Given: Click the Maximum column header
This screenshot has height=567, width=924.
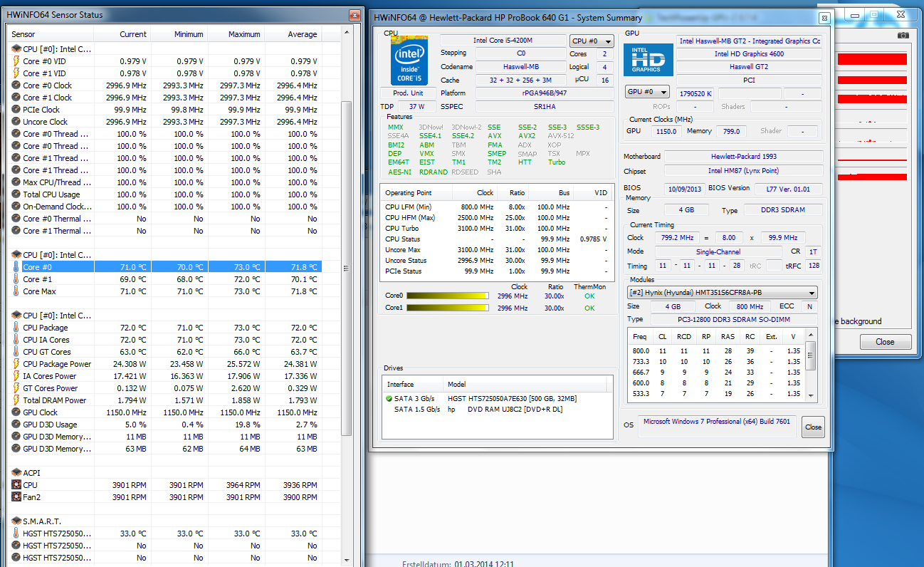Looking at the screenshot, I should coord(236,34).
